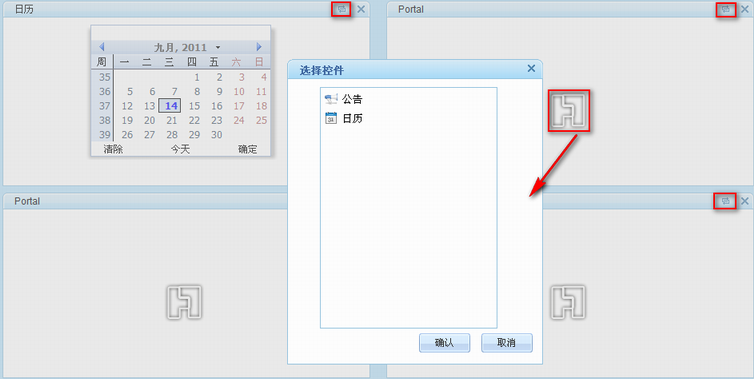Select date 19 in the calendar
This screenshot has width=754, height=379.
coord(127,120)
